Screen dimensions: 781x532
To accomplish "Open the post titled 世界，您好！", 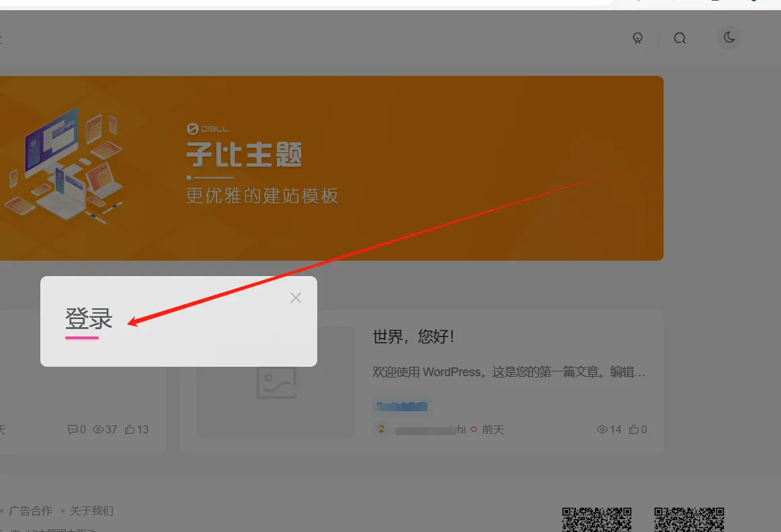I will [413, 337].
